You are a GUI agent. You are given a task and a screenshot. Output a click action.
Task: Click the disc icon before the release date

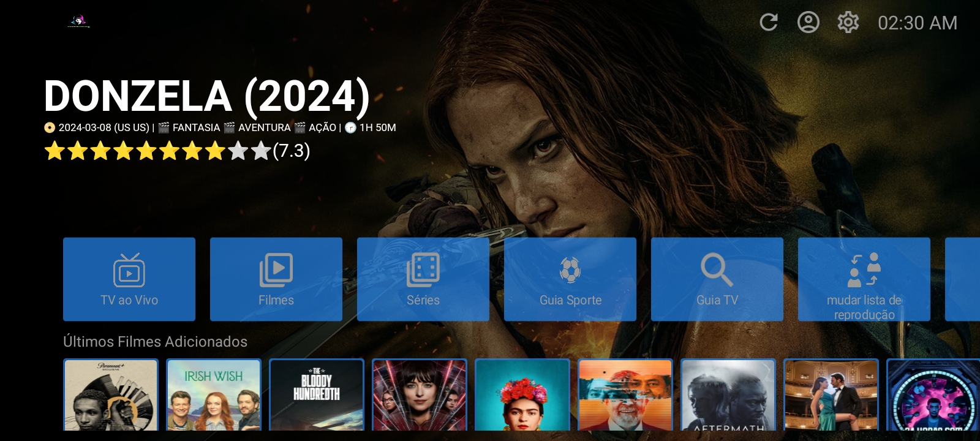pos(50,127)
